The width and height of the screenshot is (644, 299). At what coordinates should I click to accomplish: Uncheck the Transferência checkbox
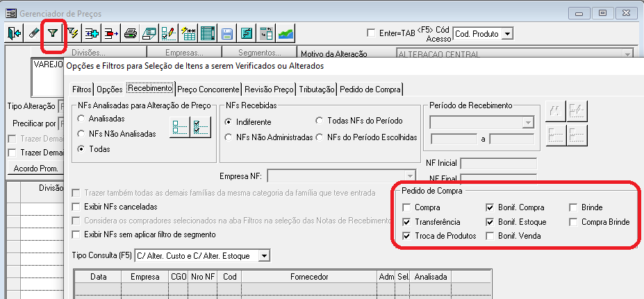coord(406,222)
